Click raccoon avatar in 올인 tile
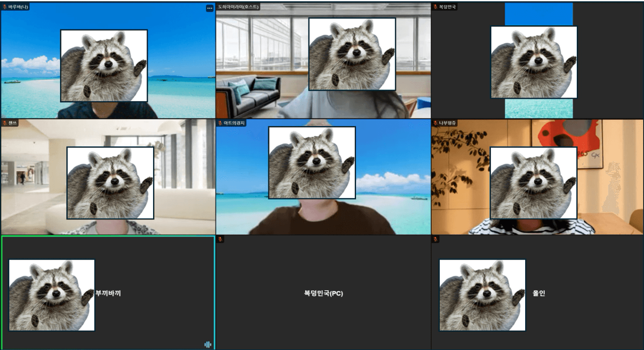This screenshot has height=350, width=644. tap(482, 295)
